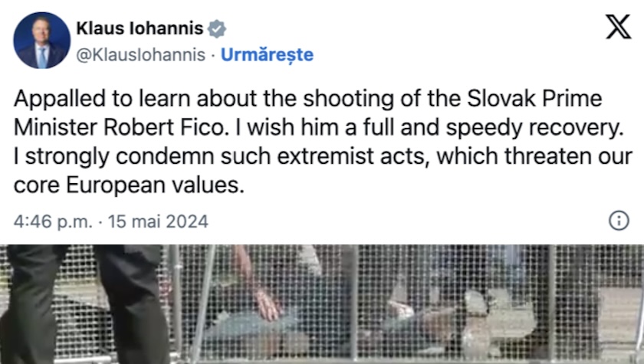Open the embedded photo behind the fence
644x364 pixels.
pyautogui.click(x=322, y=304)
